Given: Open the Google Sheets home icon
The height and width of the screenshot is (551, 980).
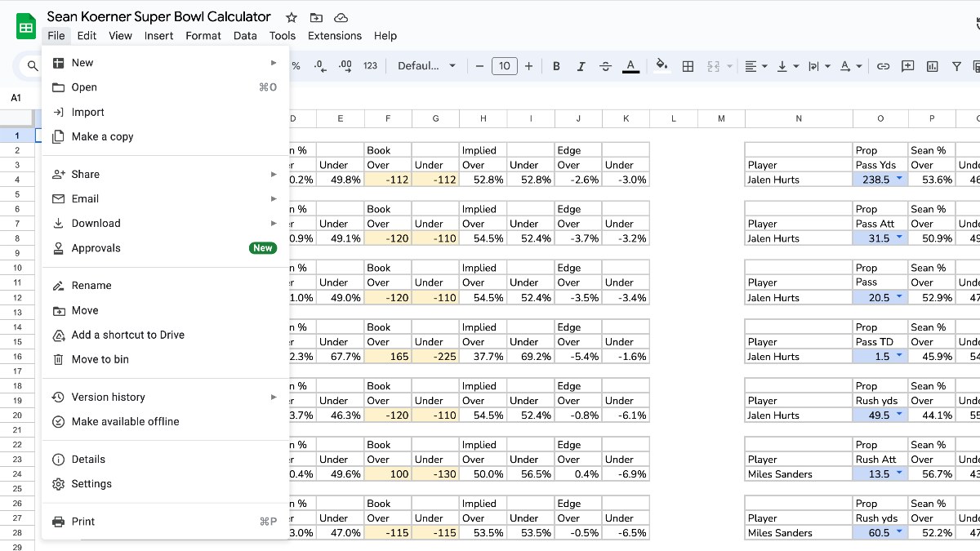Looking at the screenshot, I should pyautogui.click(x=26, y=26).
